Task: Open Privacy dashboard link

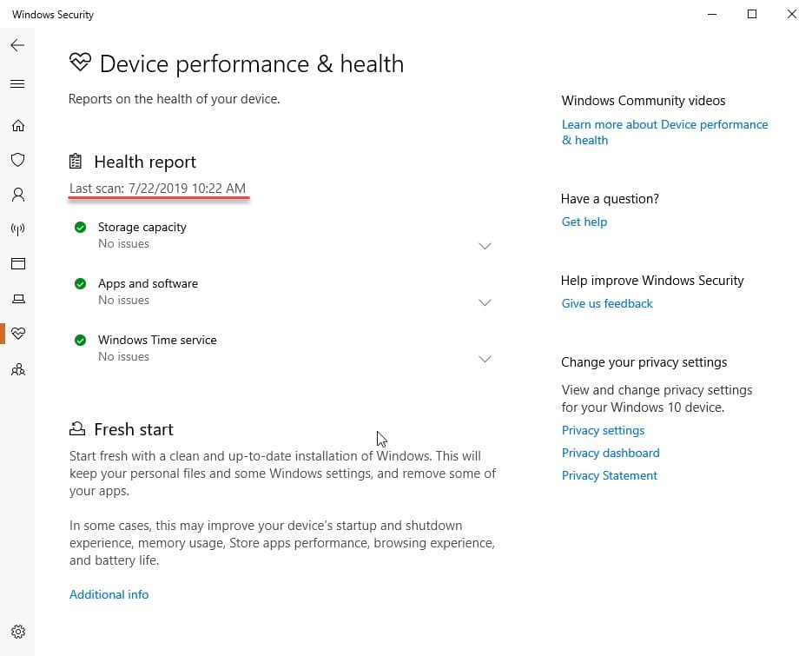Action: (611, 453)
